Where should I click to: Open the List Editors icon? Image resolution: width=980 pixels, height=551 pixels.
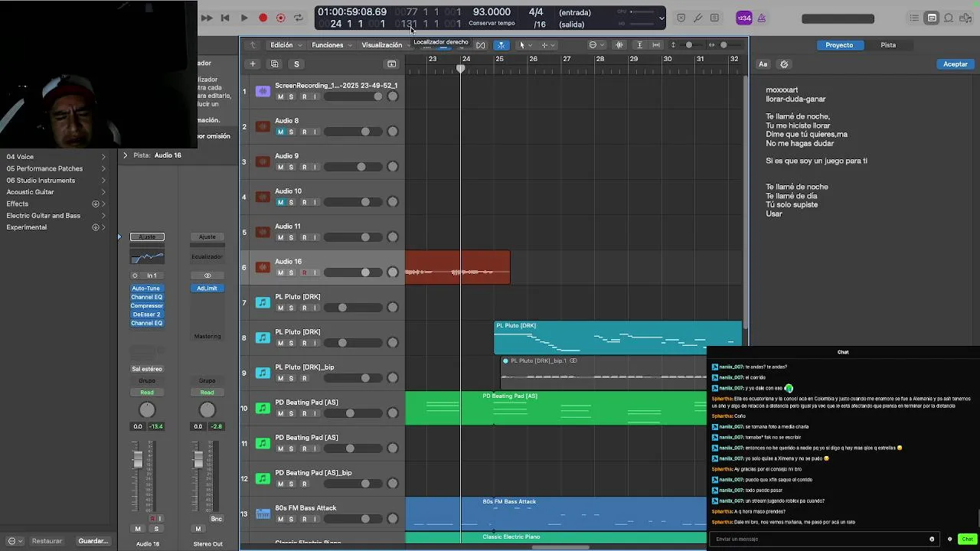pos(914,18)
